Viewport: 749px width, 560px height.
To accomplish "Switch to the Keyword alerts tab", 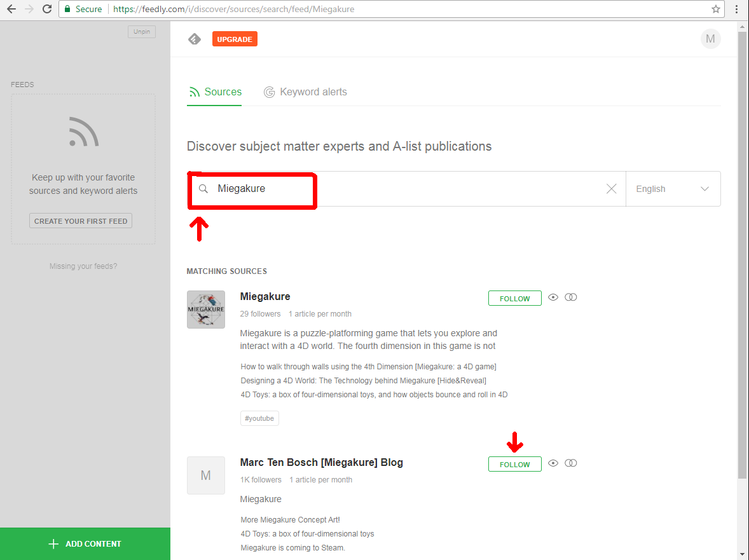I will tap(305, 92).
